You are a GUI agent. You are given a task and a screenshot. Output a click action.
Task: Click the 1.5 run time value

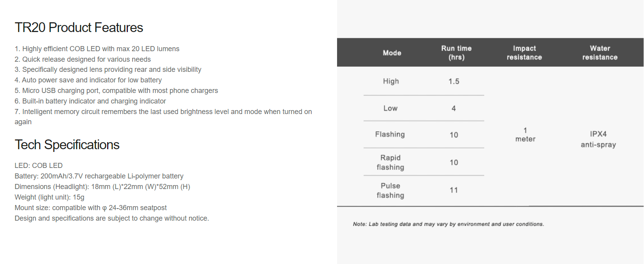(454, 81)
